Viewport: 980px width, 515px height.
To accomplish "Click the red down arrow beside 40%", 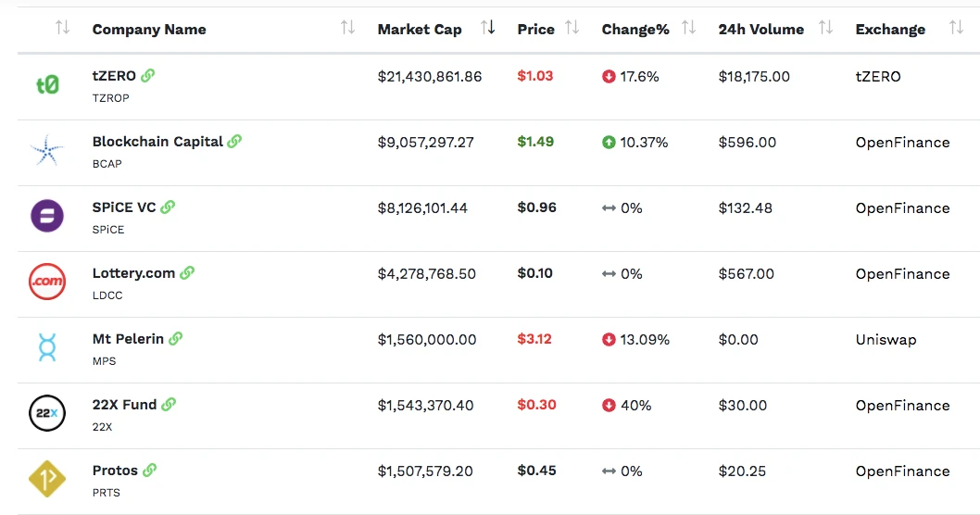I will (609, 405).
